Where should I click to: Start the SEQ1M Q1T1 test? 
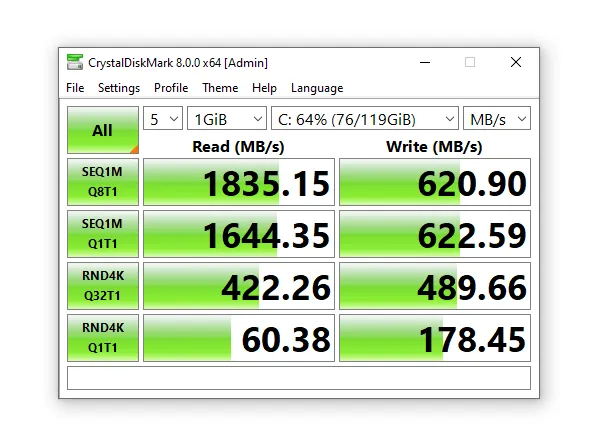click(x=103, y=234)
